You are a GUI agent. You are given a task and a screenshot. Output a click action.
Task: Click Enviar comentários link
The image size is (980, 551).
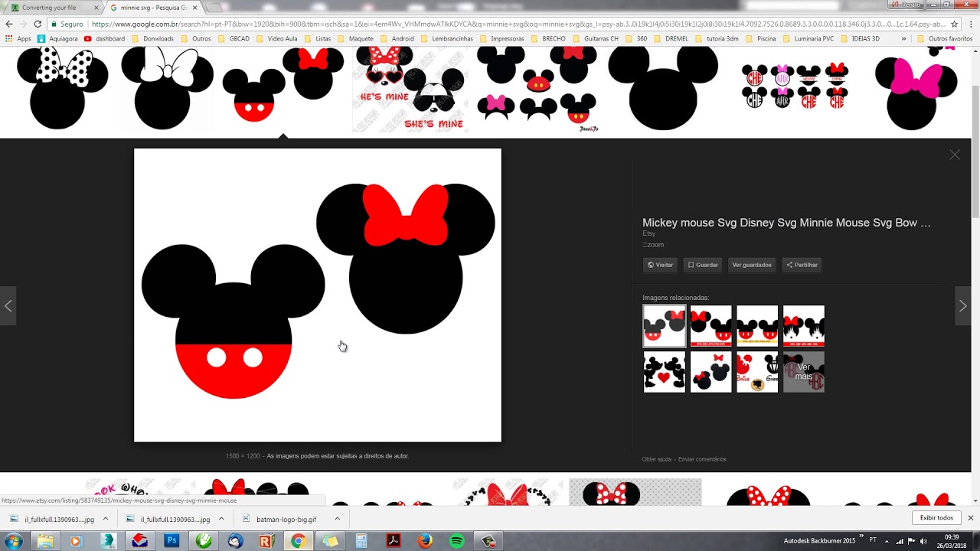[702, 459]
